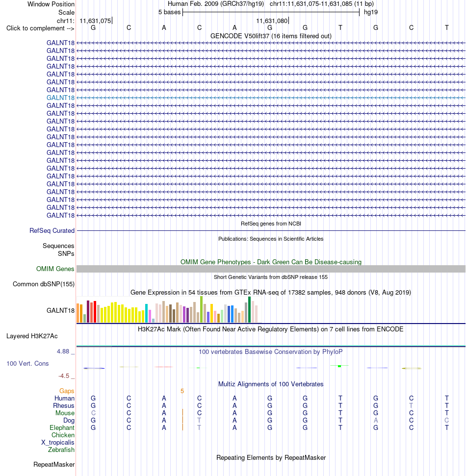Click the 100 vertebrates Basewise Conservation by PhyloP title

click(271, 352)
